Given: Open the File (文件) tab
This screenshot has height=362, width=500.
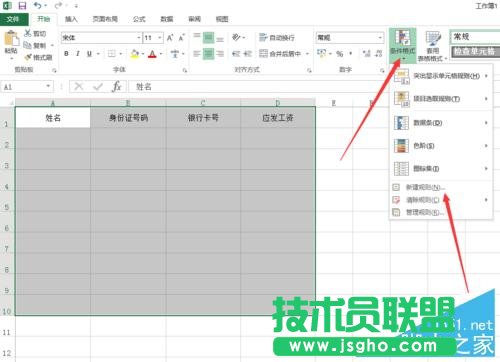Looking at the screenshot, I should point(13,19).
